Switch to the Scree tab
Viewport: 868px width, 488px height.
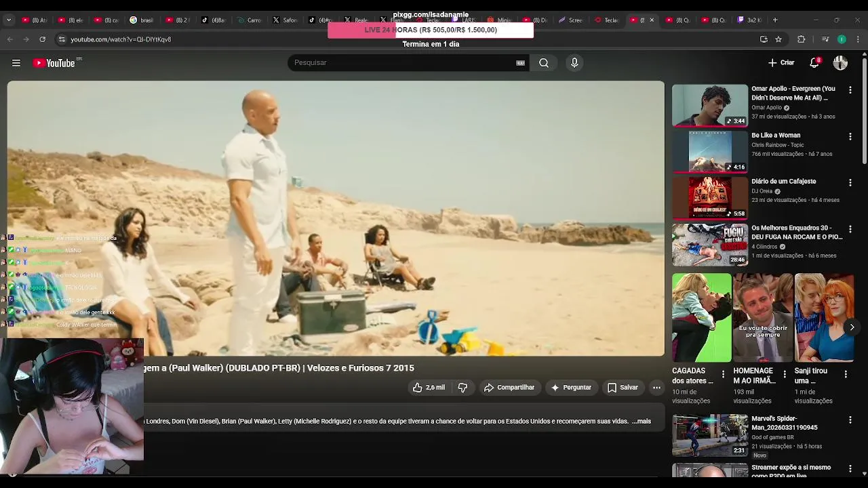click(x=570, y=20)
